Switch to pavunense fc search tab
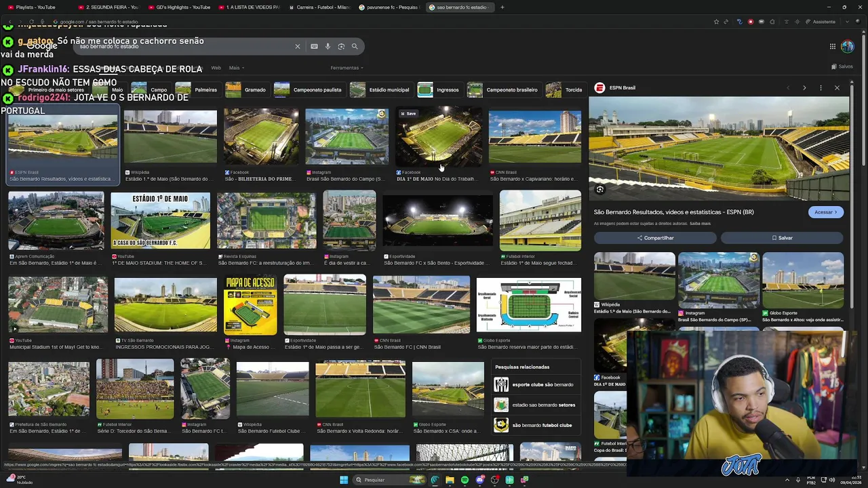Screen dimensions: 868x488 (389, 7)
